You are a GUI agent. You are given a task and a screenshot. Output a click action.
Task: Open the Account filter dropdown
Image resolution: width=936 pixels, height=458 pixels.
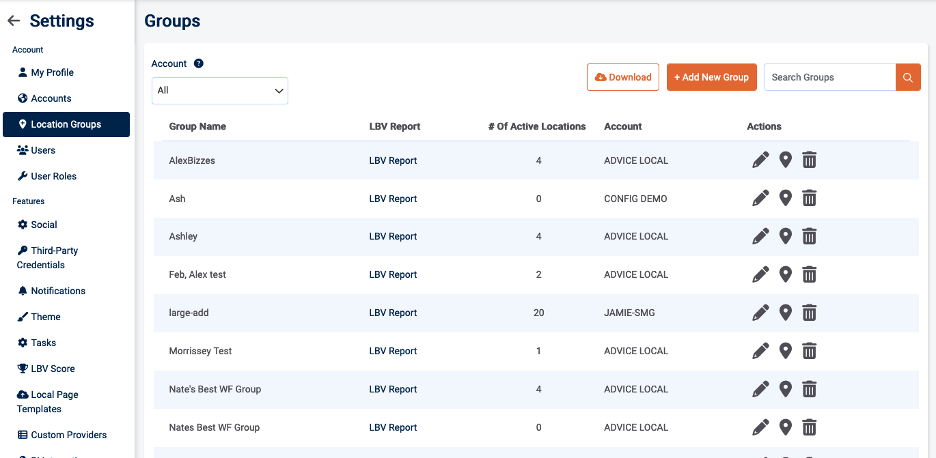coord(220,91)
